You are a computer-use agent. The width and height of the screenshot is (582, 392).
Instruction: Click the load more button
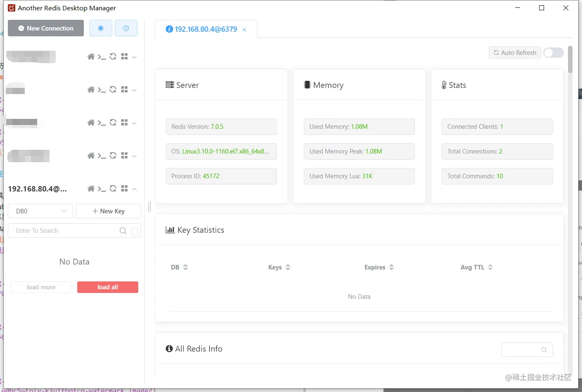[41, 287]
